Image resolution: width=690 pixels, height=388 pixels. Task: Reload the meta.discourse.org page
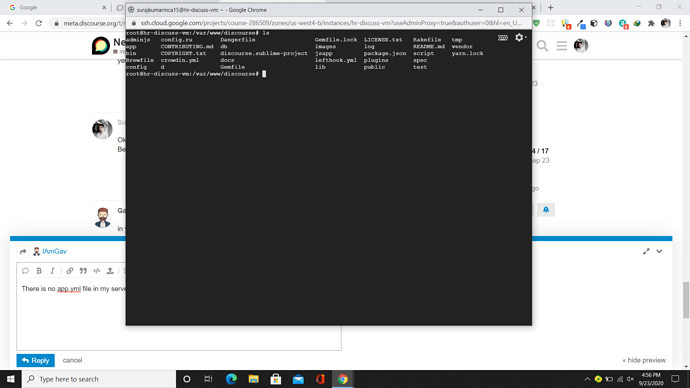tap(39, 23)
